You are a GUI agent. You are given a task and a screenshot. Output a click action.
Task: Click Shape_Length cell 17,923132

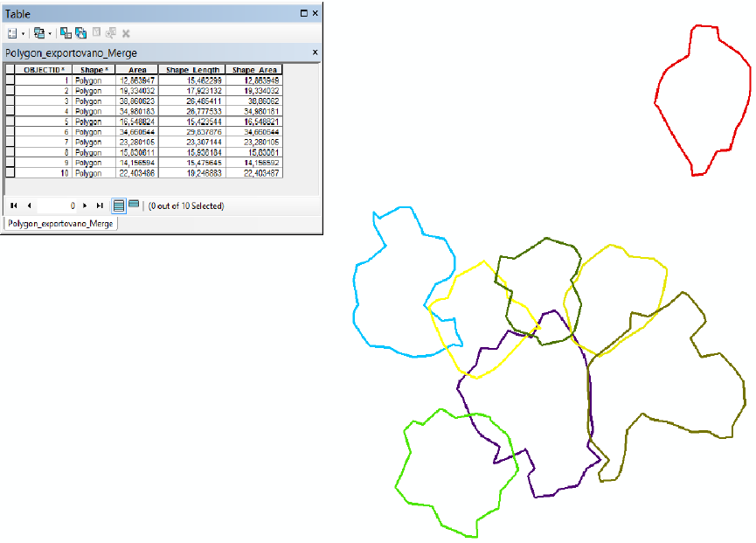[192, 91]
